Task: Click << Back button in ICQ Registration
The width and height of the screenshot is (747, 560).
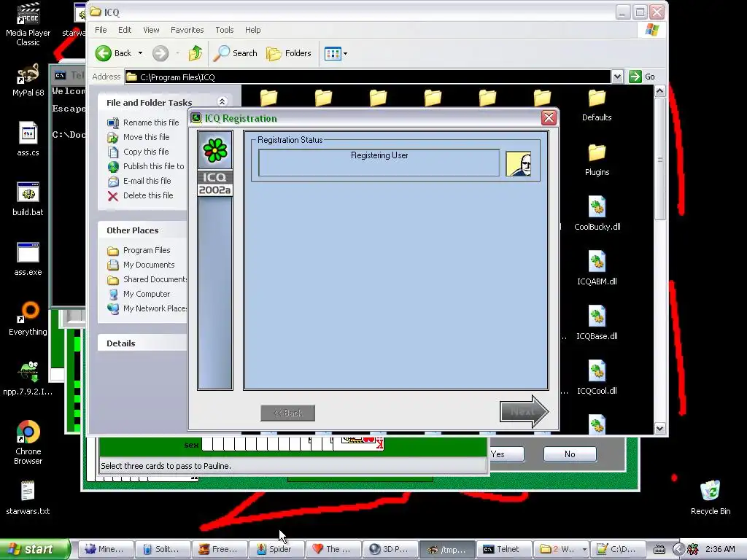Action: pos(287,413)
